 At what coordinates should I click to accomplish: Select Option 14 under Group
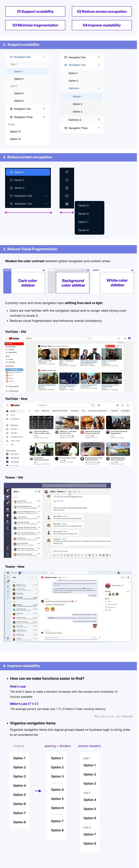[15, 139]
